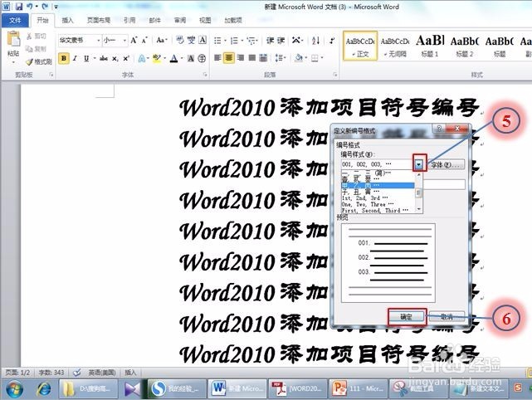Click the Enclose Characters icon
Screen dimensions: 532x400
tap(202, 58)
